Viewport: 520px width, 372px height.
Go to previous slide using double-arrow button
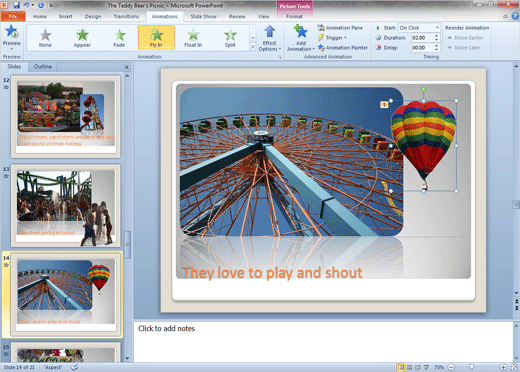coord(516,301)
